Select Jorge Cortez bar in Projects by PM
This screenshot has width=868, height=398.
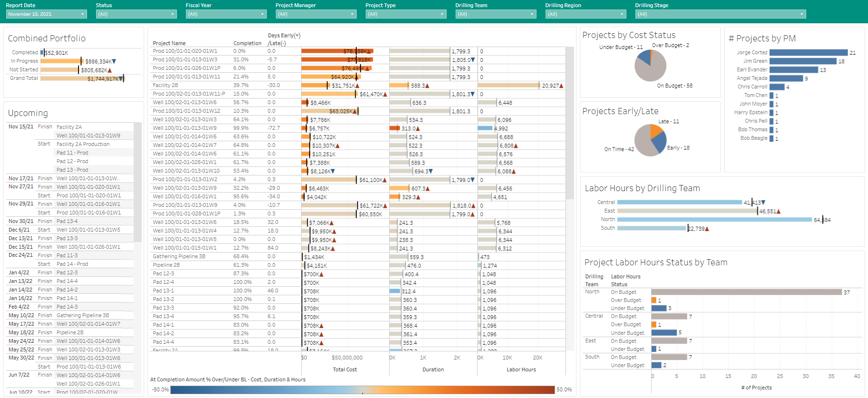tap(808, 53)
